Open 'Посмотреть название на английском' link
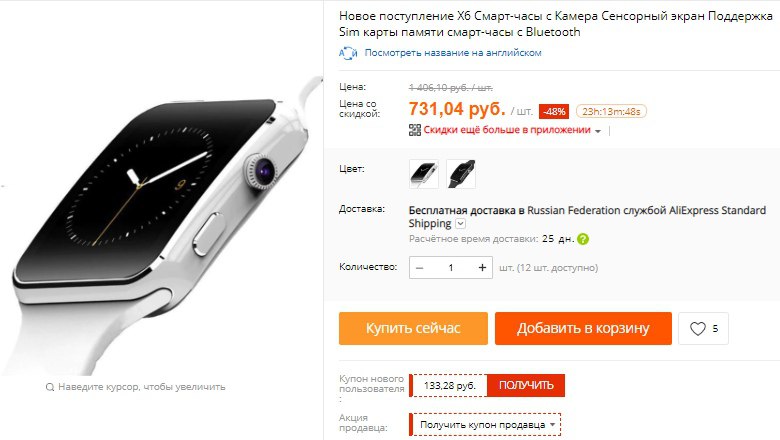The height and width of the screenshot is (440, 780). click(453, 53)
